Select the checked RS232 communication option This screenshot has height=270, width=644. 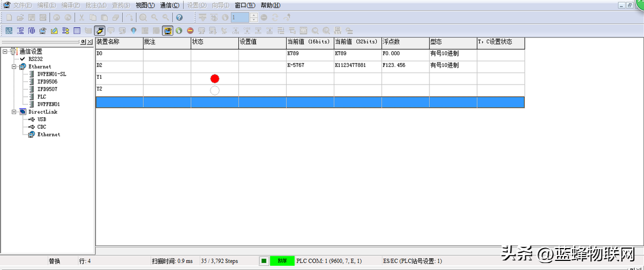35,59
